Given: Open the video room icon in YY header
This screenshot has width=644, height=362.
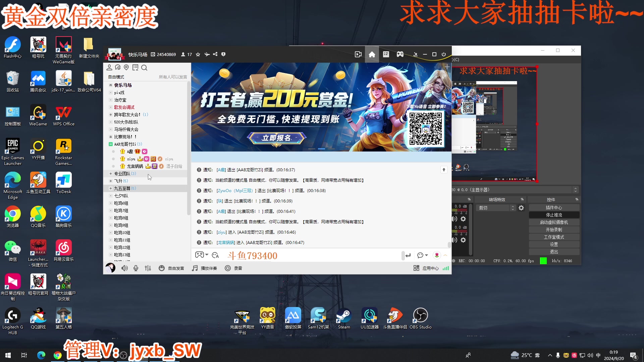Looking at the screenshot, I should [x=358, y=54].
